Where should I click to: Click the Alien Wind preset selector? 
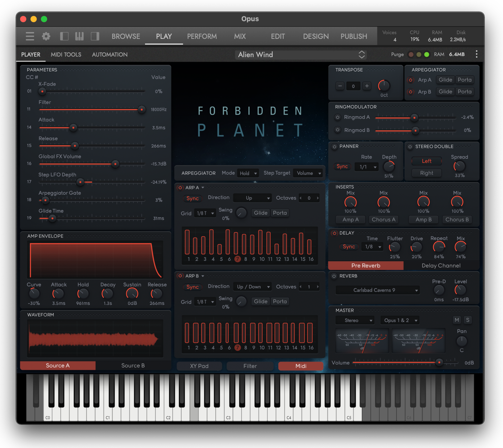click(301, 54)
